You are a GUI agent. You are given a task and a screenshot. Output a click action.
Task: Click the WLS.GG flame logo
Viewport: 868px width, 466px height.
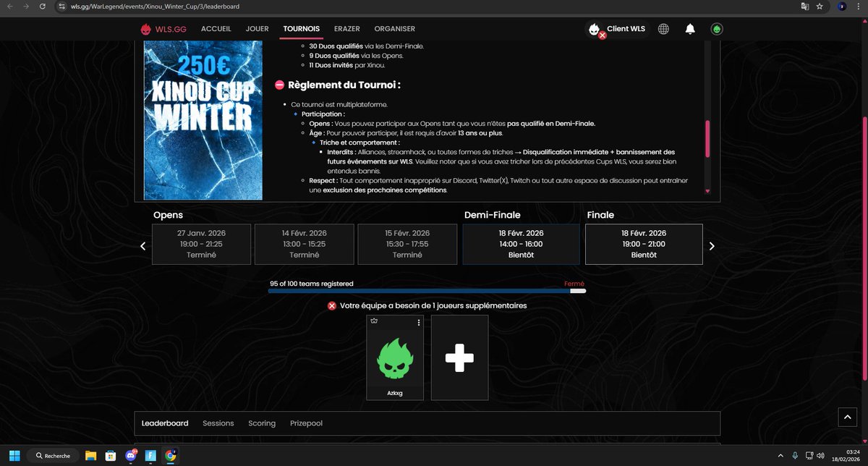coord(147,29)
